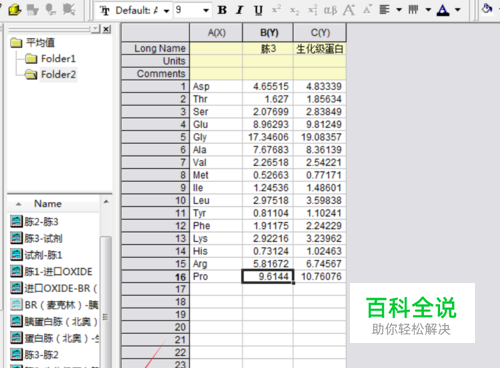
Task: Select row 17 header
Action: [x=155, y=289]
